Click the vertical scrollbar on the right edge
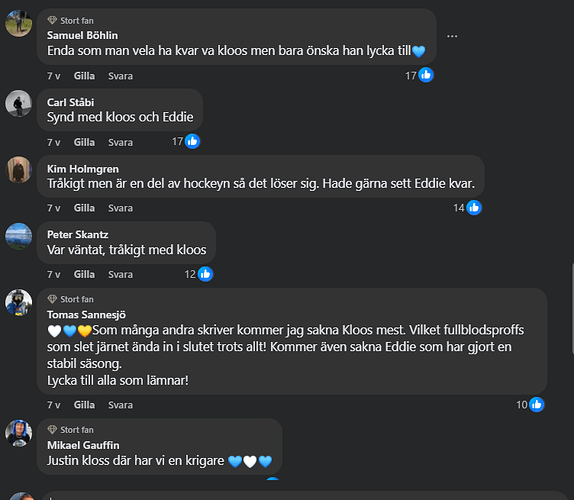 572,308
